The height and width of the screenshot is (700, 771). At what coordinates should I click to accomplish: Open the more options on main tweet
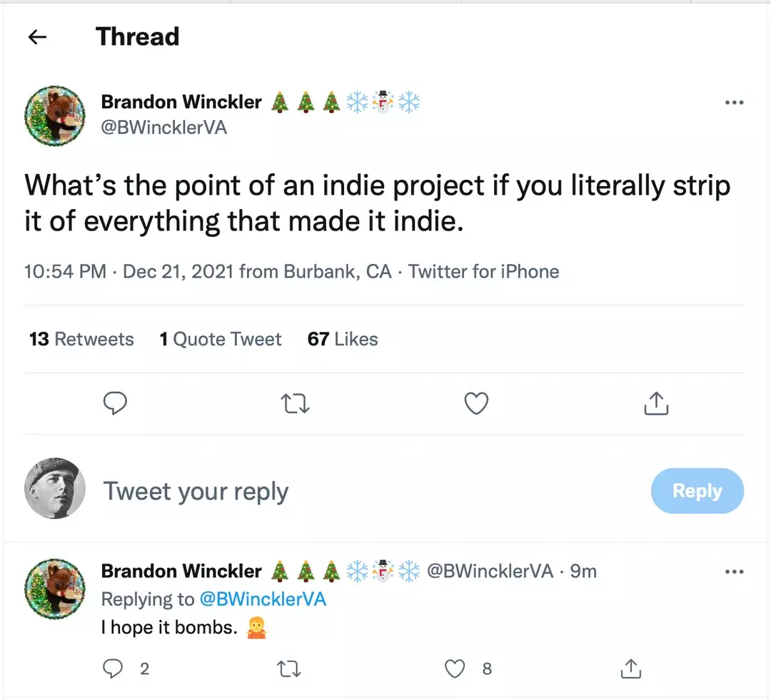[x=734, y=102]
